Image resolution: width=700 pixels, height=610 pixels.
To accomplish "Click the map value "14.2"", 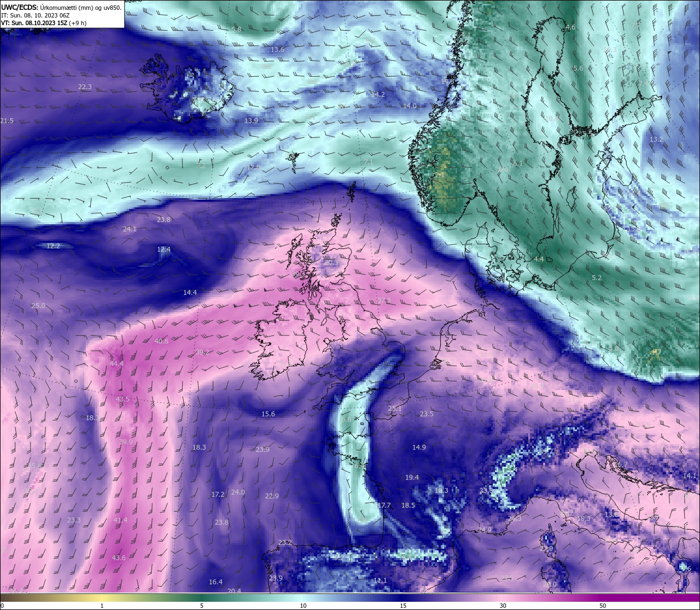I will (x=378, y=95).
